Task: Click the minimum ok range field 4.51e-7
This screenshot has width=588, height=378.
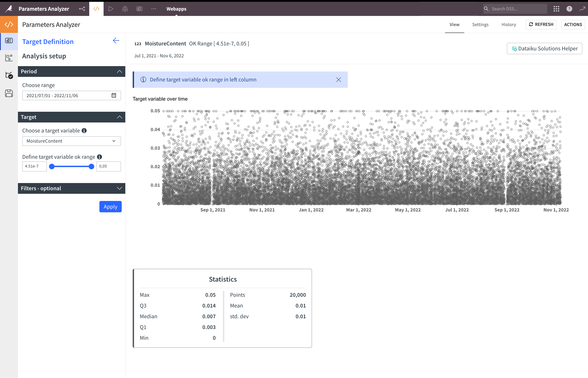Action: point(34,166)
